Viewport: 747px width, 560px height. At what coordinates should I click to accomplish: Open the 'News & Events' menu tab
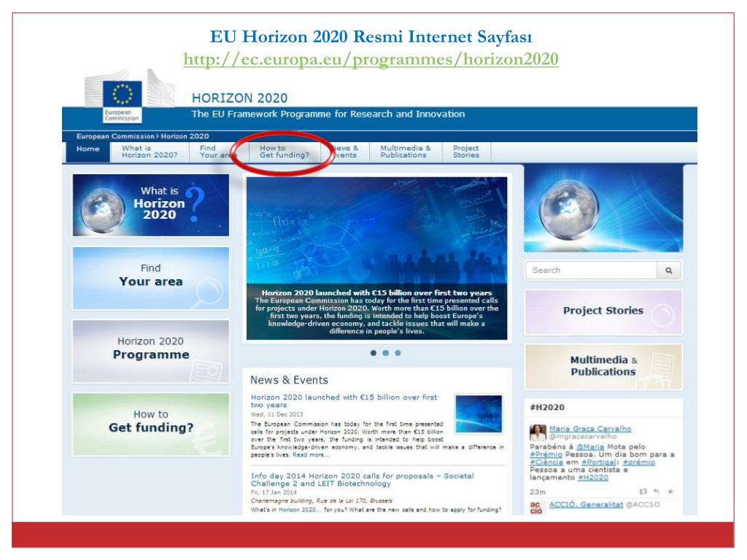pyautogui.click(x=345, y=152)
